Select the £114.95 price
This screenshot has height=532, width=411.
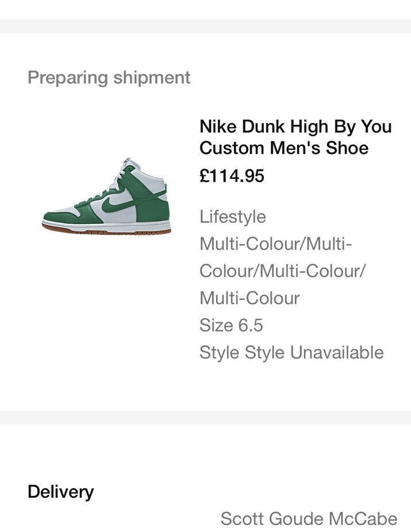232,176
